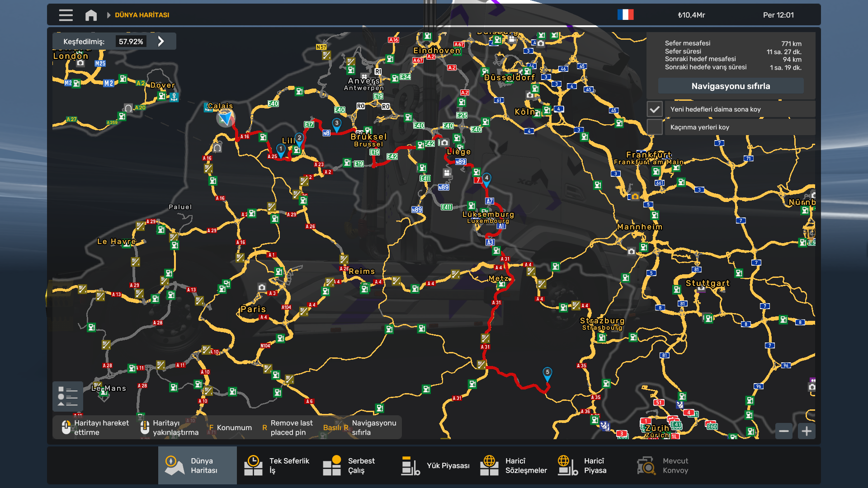Click the Frankfurt city label
Image resolution: width=868 pixels, height=488 pixels.
click(x=649, y=155)
